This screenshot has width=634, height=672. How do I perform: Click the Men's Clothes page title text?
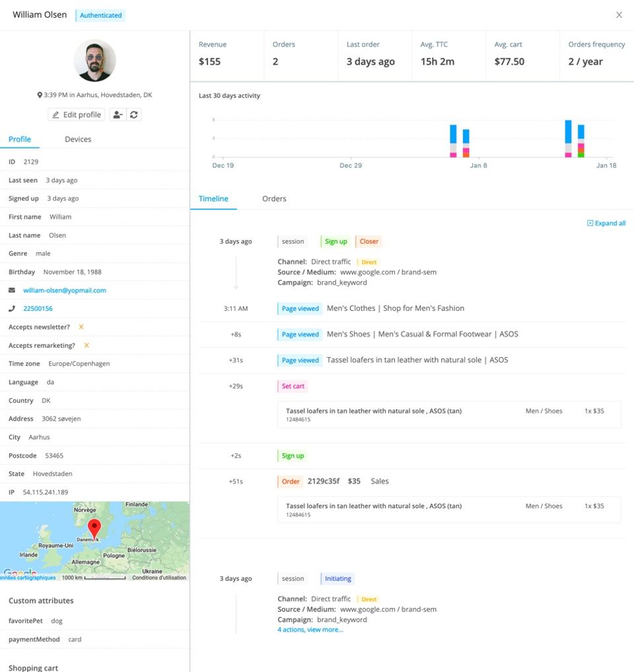click(x=395, y=308)
